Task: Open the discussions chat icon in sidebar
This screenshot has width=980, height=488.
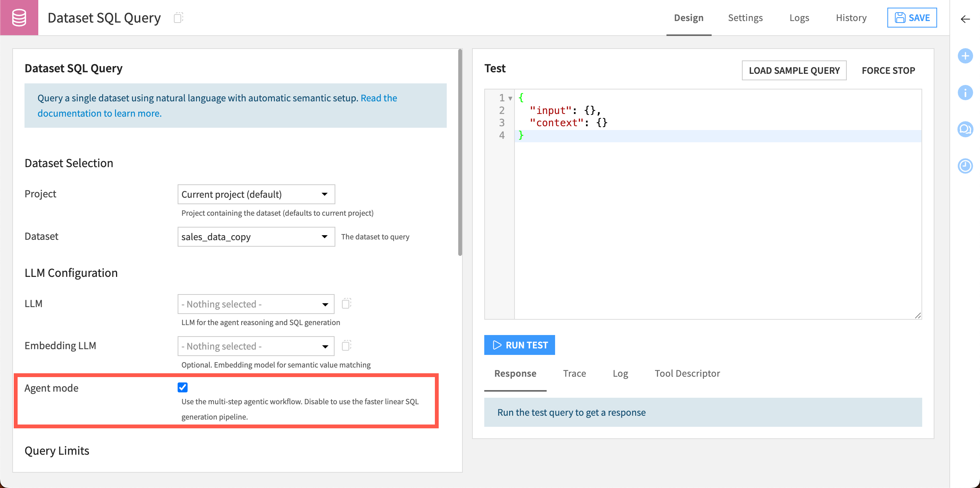Action: [965, 129]
